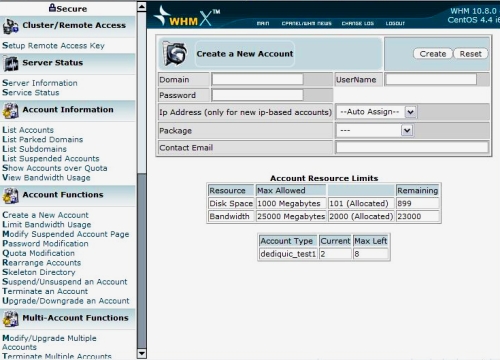Click the Cluster/Remote Access section icon
500x360 pixels.
pos(10,27)
